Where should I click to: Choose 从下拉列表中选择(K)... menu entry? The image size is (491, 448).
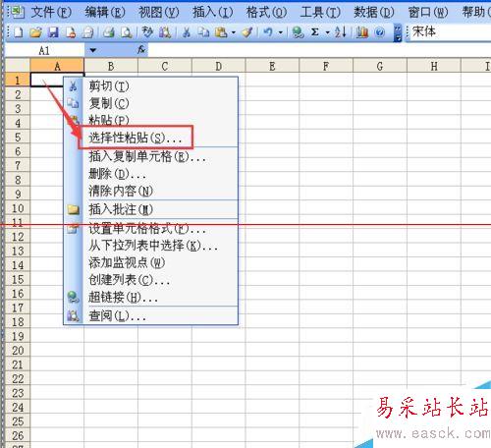click(x=150, y=246)
